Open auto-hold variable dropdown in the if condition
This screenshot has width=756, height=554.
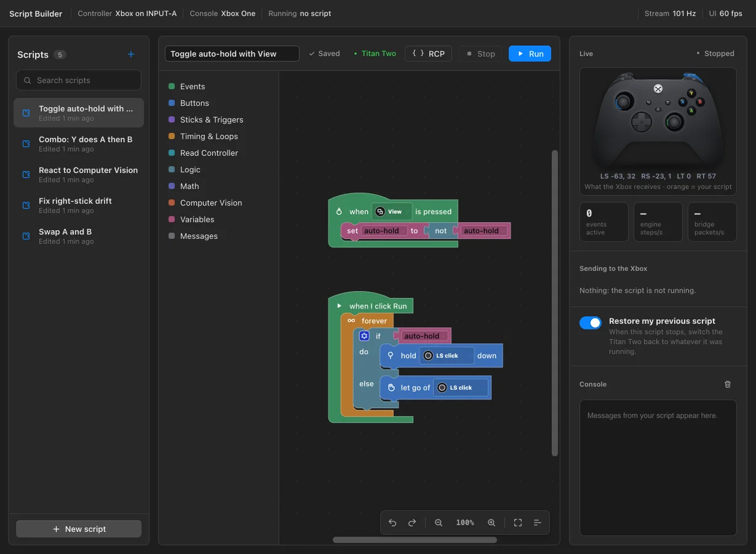tap(424, 336)
